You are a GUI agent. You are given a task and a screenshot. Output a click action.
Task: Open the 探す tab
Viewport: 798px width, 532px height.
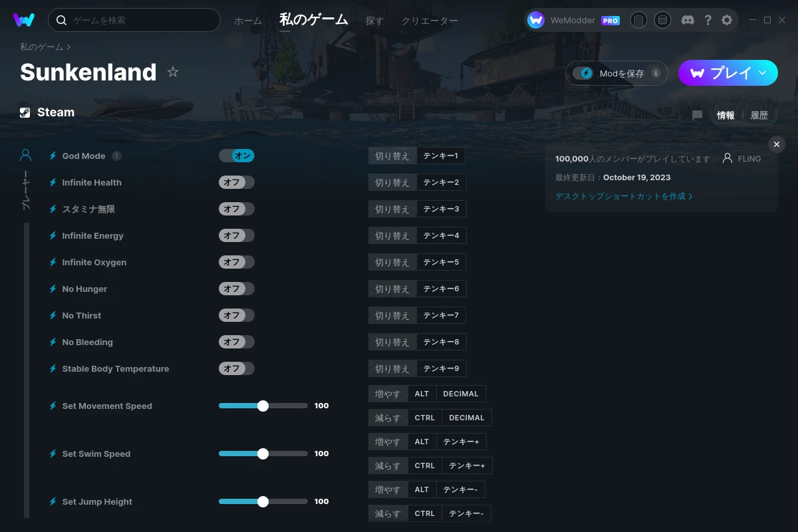pyautogui.click(x=374, y=21)
